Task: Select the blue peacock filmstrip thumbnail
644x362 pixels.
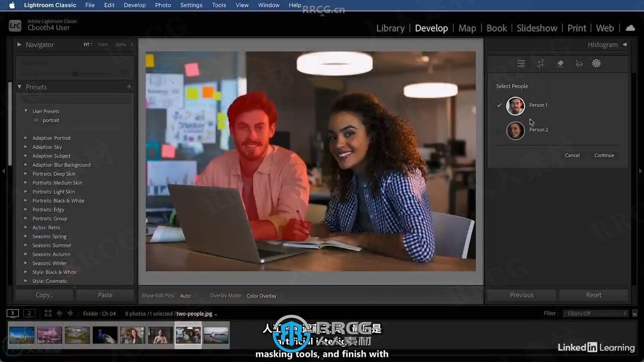Action: pyautogui.click(x=105, y=335)
